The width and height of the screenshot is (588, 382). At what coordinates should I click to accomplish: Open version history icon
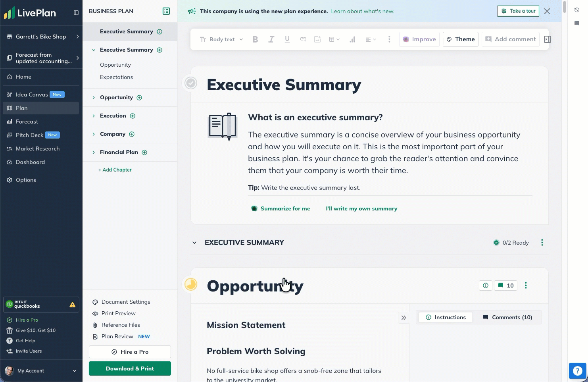[577, 10]
